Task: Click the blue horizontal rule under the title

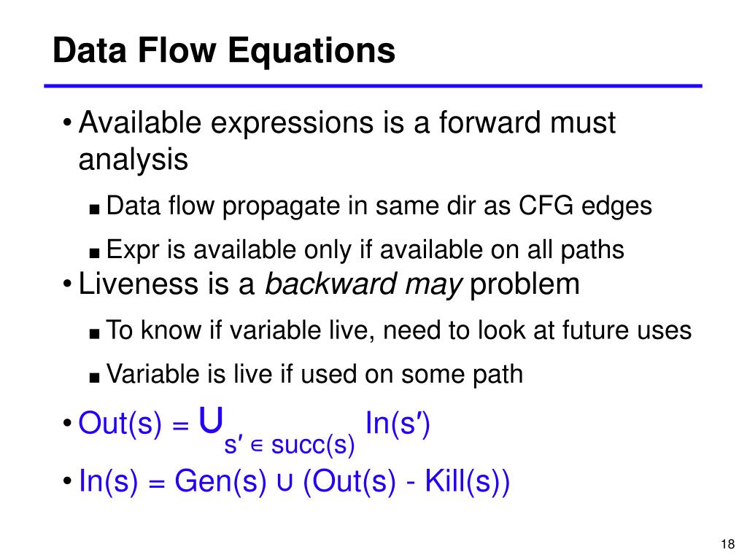Action: pos(373,86)
